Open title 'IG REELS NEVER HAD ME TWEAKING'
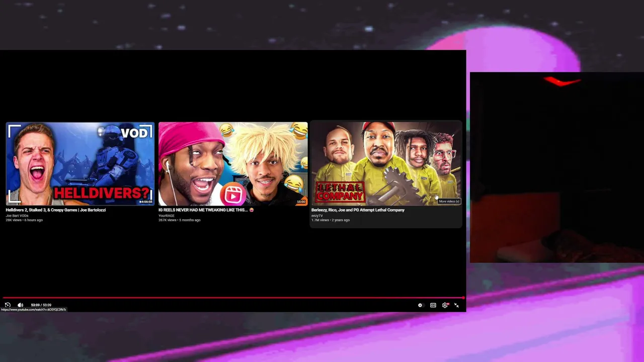The width and height of the screenshot is (644, 362). [206, 210]
